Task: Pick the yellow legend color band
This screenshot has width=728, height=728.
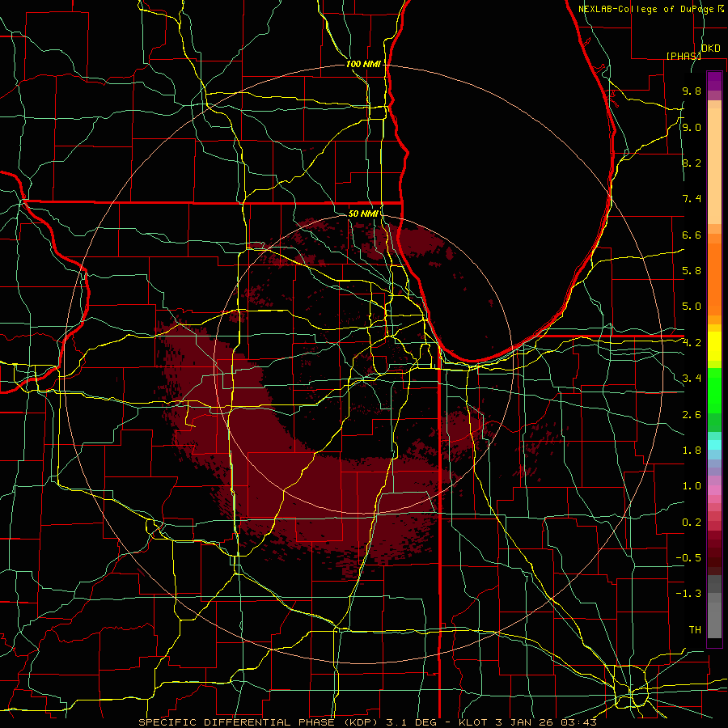Action: (714, 346)
